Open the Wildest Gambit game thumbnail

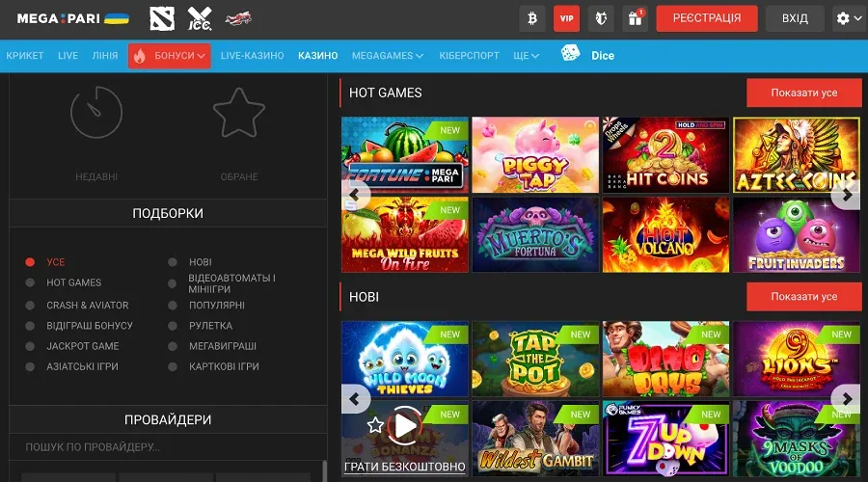coord(535,439)
